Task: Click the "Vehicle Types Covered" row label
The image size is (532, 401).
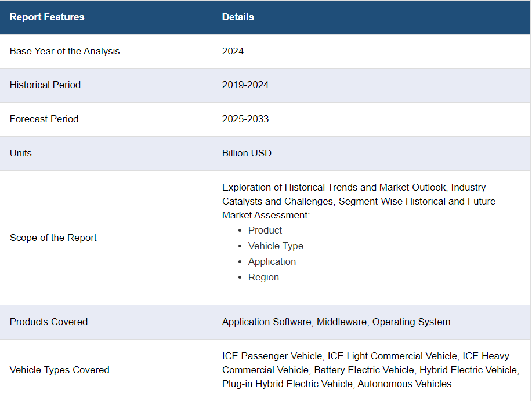Action: (x=59, y=370)
